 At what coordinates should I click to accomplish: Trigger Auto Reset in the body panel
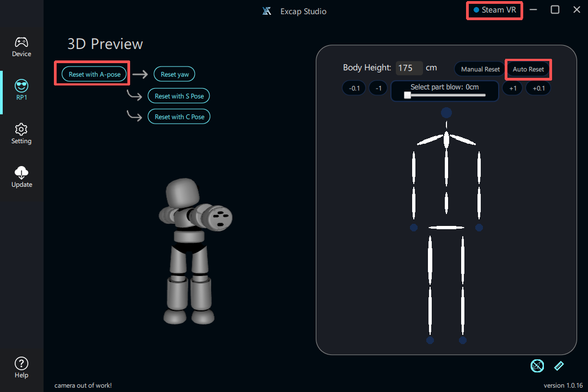(x=528, y=69)
